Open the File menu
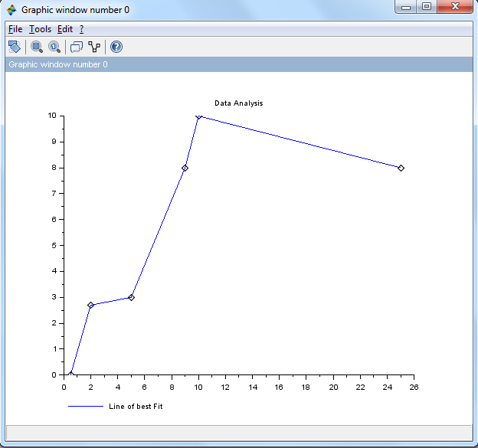Screen dimensions: 478x448 [15, 29]
